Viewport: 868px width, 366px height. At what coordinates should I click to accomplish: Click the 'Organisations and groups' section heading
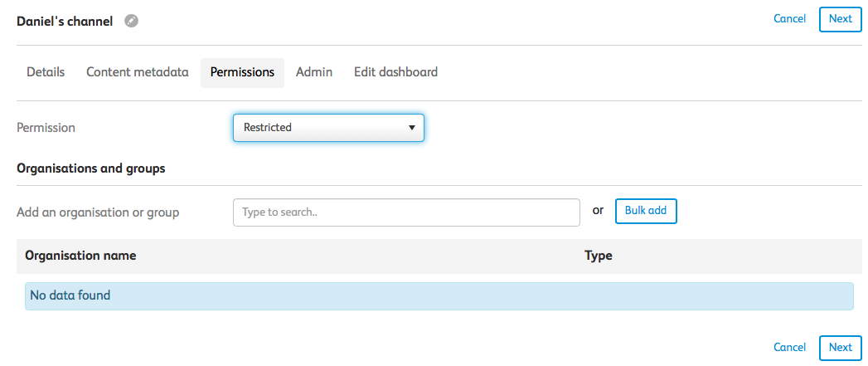point(91,168)
